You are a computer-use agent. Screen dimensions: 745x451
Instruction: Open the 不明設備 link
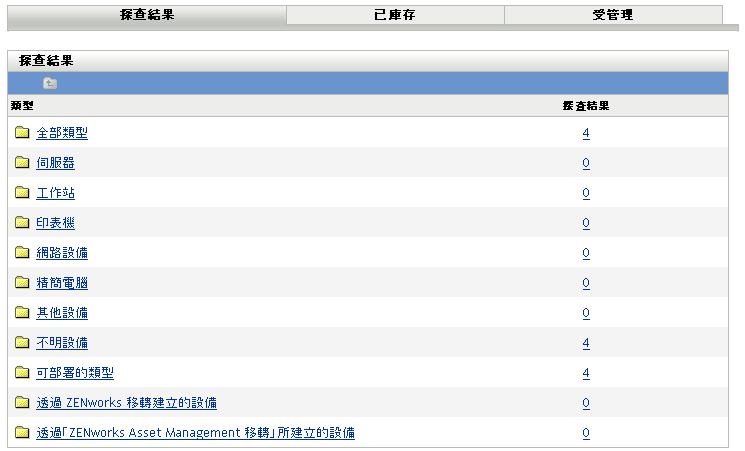tap(62, 343)
